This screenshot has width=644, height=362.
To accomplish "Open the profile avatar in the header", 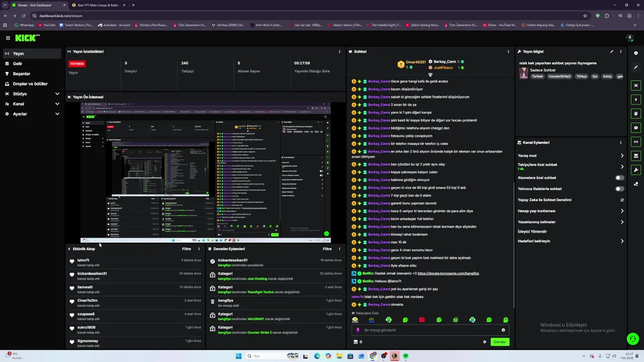I will [x=629, y=38].
